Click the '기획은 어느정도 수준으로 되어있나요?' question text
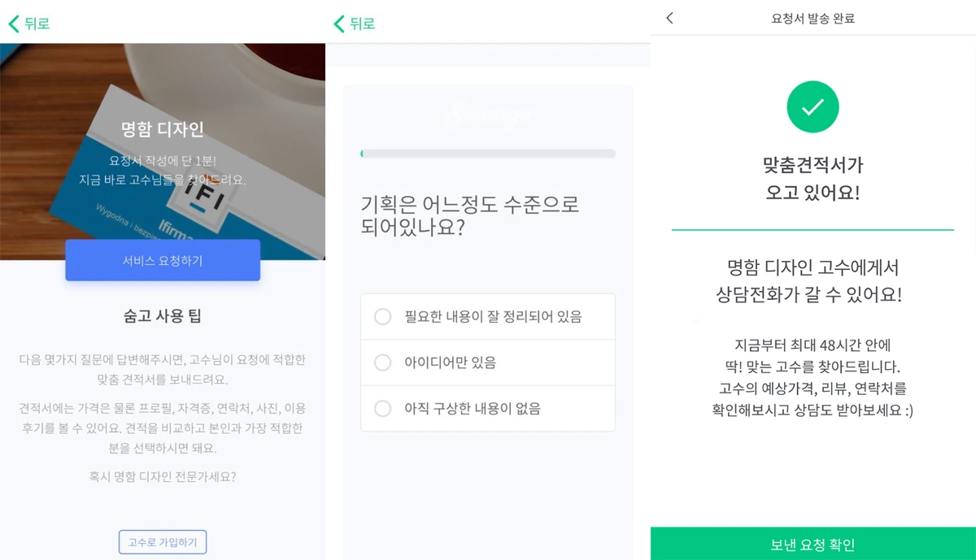Image resolution: width=976 pixels, height=560 pixels. pyautogui.click(x=470, y=215)
